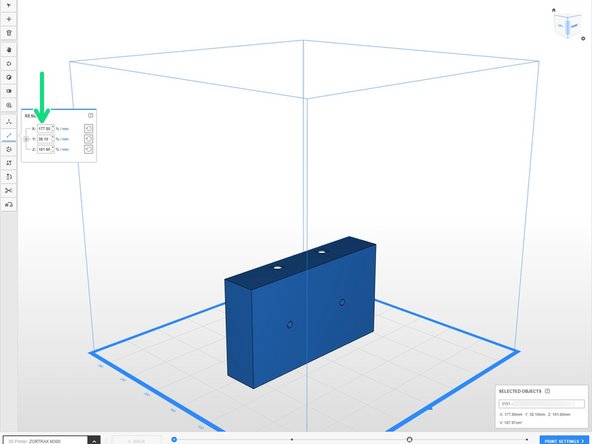
Task: Click the add model plus icon
Action: 9,19
